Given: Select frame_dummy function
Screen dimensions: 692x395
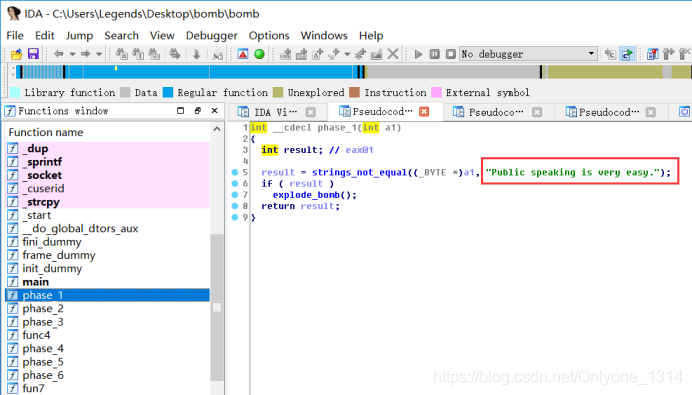Looking at the screenshot, I should [108, 255].
